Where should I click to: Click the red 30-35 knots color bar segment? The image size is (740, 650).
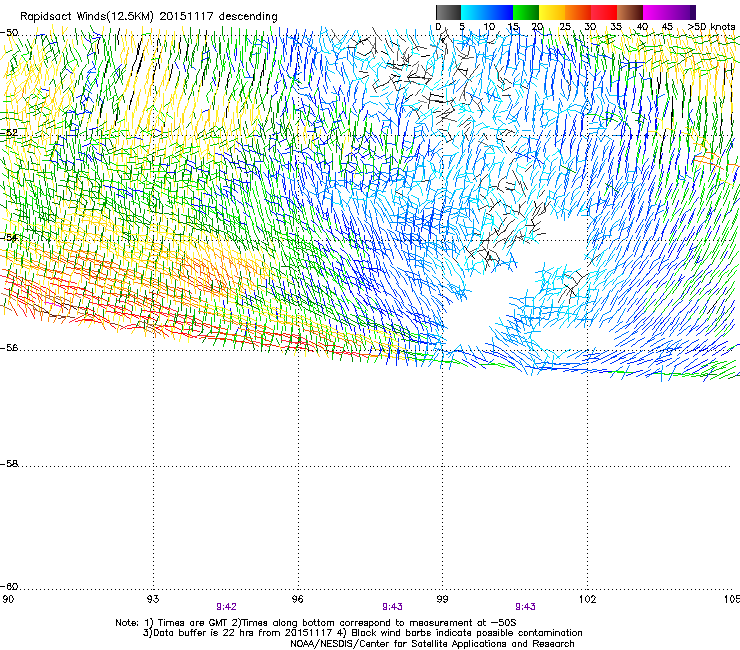coord(604,12)
